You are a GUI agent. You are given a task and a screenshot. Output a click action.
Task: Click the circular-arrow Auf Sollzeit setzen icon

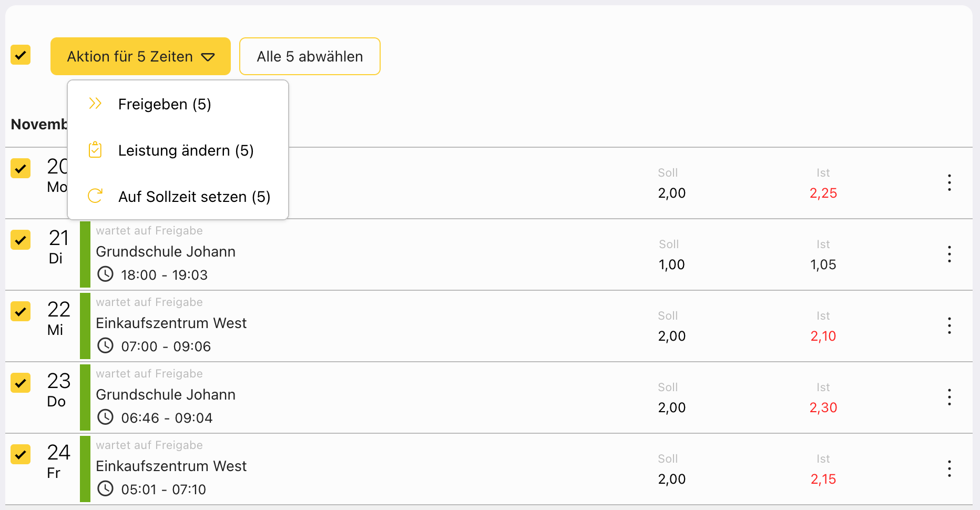(95, 196)
